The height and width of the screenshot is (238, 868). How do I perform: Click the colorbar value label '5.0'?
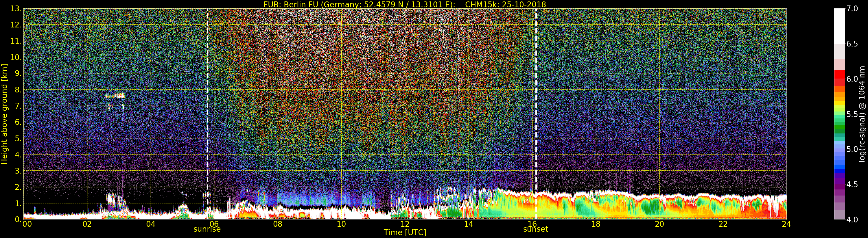(852, 149)
